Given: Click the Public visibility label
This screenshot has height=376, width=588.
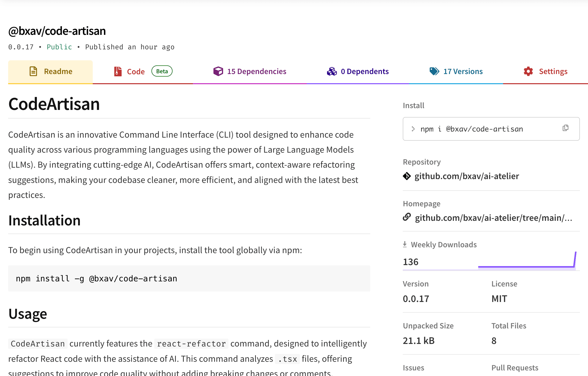Looking at the screenshot, I should (x=59, y=47).
